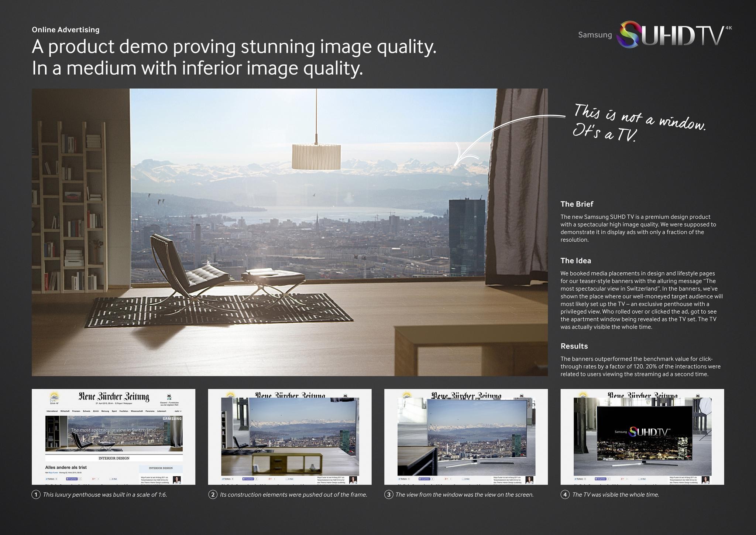Viewport: 756px width, 535px height.
Task: Open the Wirtschaft section in the first NZZ screenshot
Action: (65, 411)
